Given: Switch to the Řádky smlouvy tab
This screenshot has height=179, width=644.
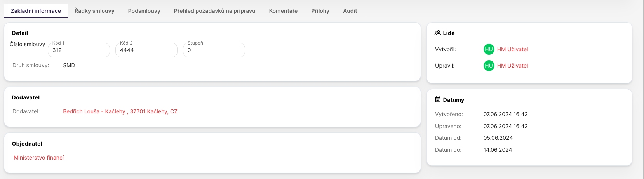Looking at the screenshot, I should pyautogui.click(x=94, y=11).
